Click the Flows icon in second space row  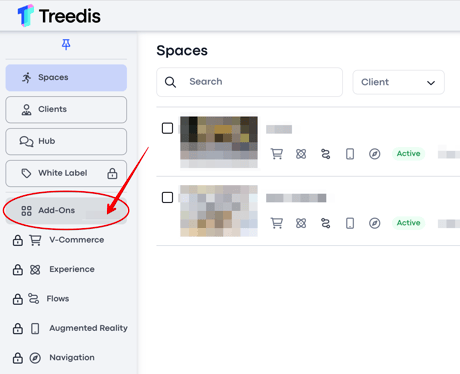pos(325,223)
